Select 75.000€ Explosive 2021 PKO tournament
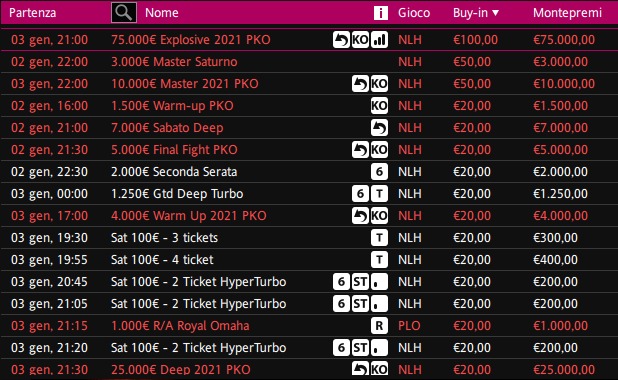 (x=191, y=39)
